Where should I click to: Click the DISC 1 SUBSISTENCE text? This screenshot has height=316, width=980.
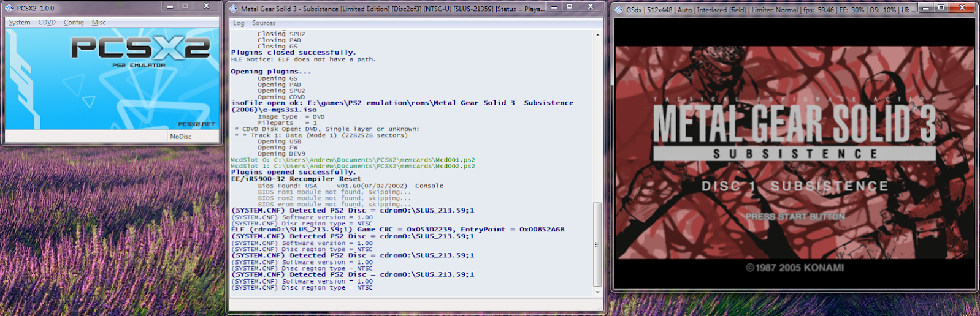coord(795,186)
